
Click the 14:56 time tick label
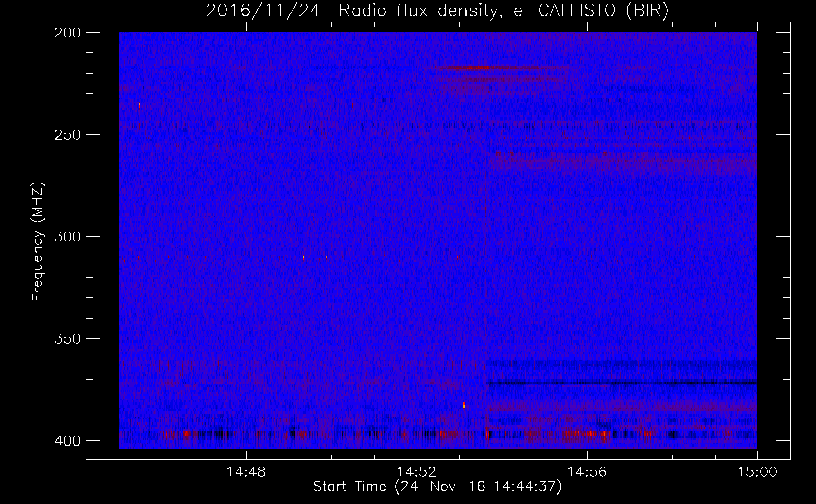(587, 472)
